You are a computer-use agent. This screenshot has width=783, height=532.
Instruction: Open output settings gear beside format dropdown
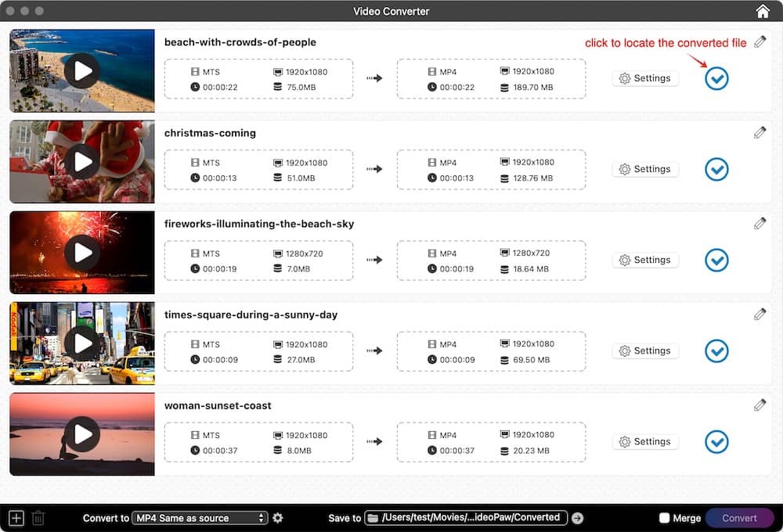point(278,517)
